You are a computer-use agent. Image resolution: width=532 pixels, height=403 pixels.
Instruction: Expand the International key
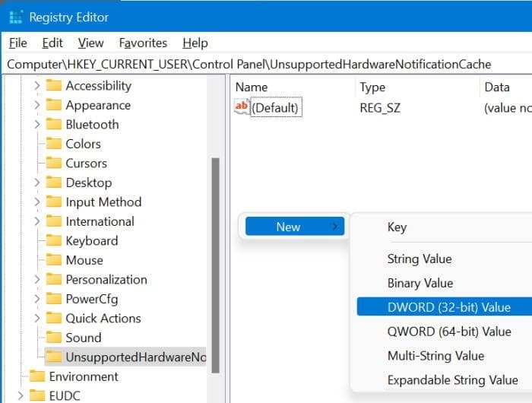(37, 221)
